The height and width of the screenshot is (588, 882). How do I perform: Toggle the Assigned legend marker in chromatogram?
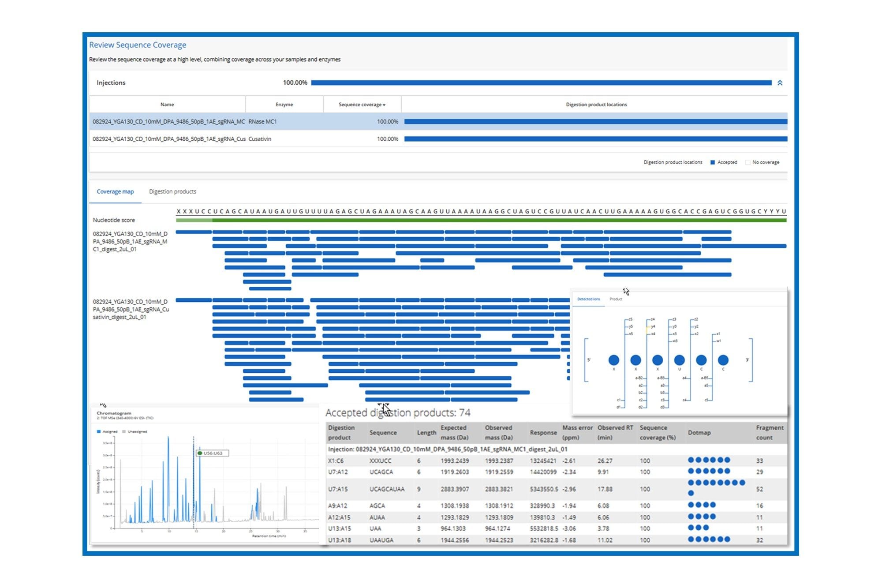[99, 431]
